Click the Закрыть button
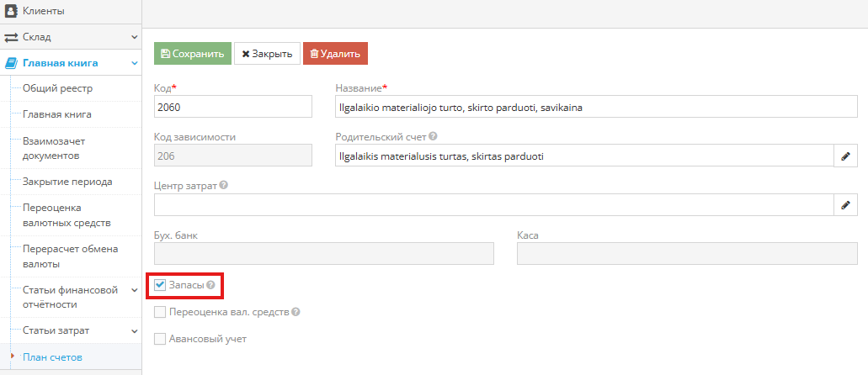 tap(266, 54)
